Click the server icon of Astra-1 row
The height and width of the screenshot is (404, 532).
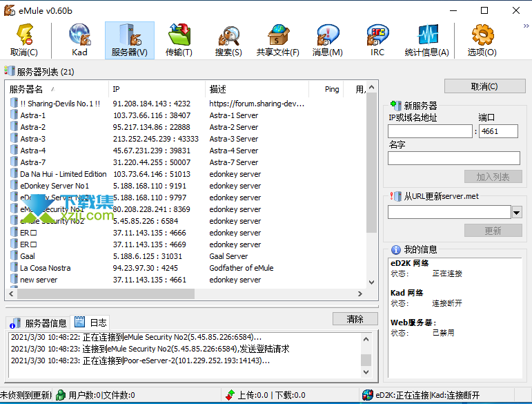tap(14, 115)
